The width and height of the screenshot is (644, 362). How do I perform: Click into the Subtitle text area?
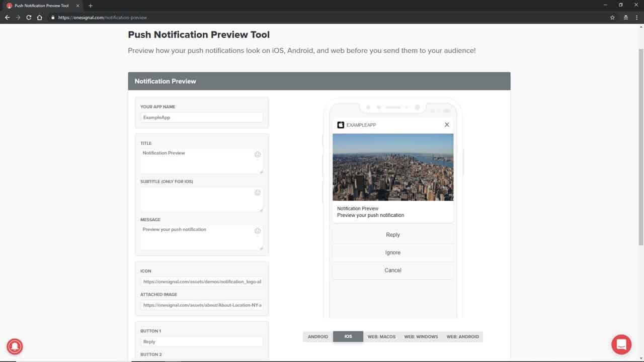pos(202,200)
